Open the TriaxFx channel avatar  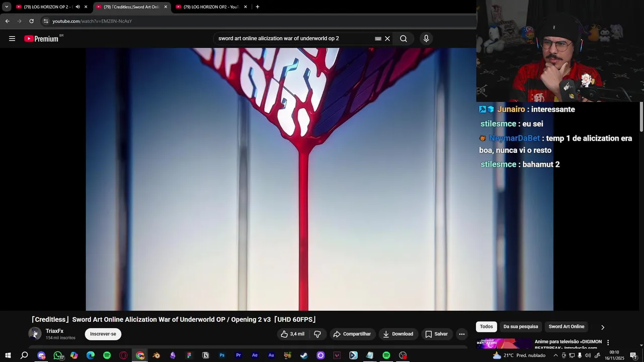[x=35, y=334]
